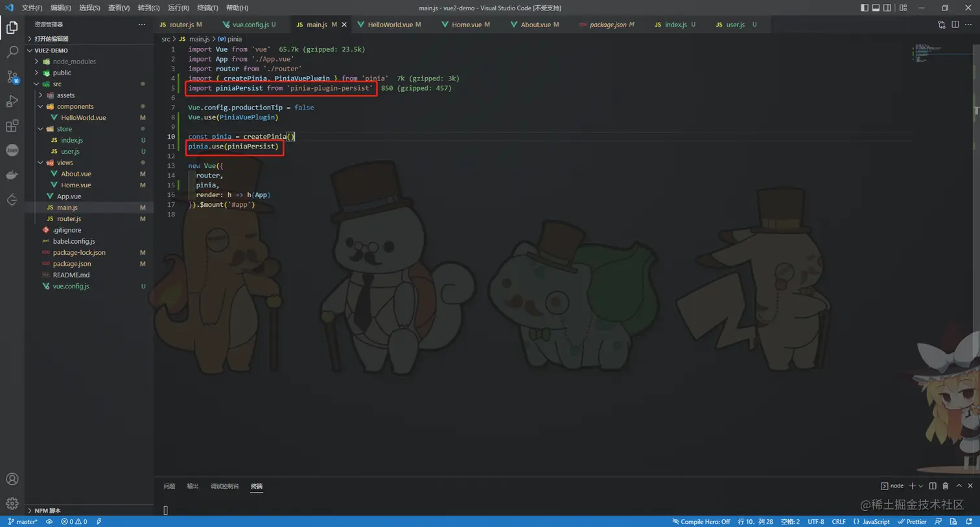
Task: Open the JSON extension icon in activity bar
Action: pos(12,150)
